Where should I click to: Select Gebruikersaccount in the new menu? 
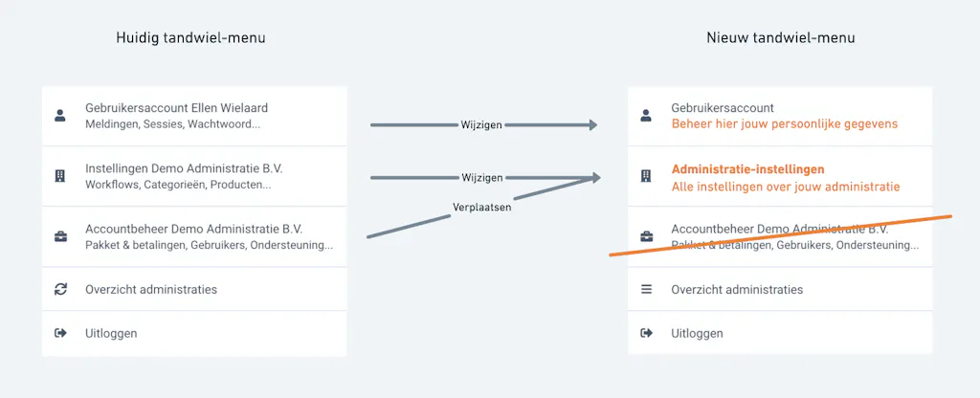click(x=780, y=116)
